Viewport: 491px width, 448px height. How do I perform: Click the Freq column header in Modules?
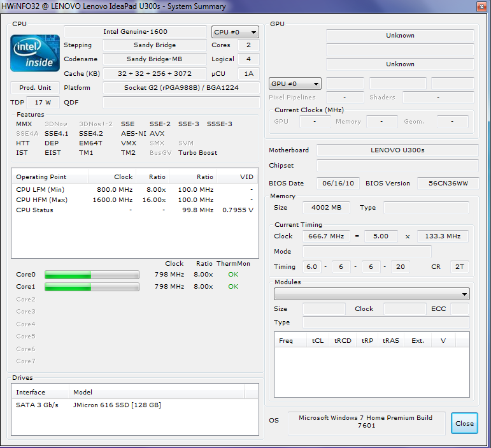[287, 340]
